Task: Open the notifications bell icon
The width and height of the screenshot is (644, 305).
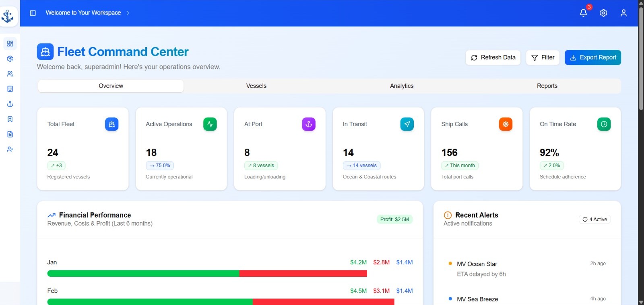Action: click(583, 13)
